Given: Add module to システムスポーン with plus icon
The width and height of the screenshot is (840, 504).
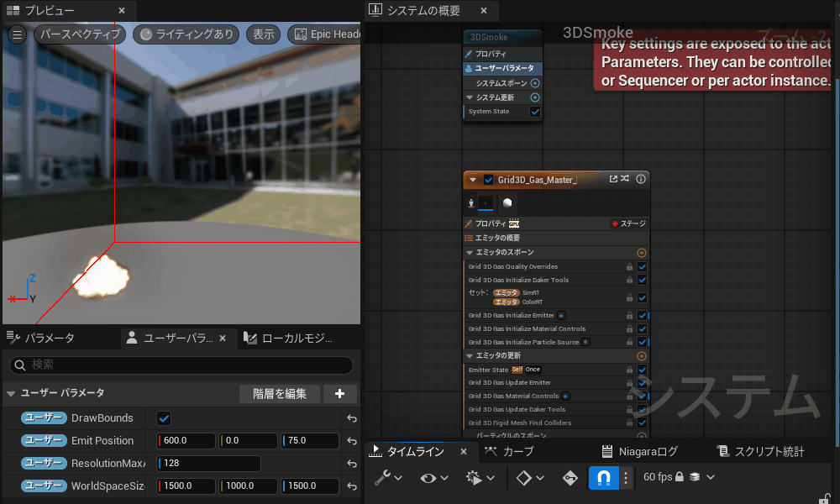Looking at the screenshot, I should 535,83.
